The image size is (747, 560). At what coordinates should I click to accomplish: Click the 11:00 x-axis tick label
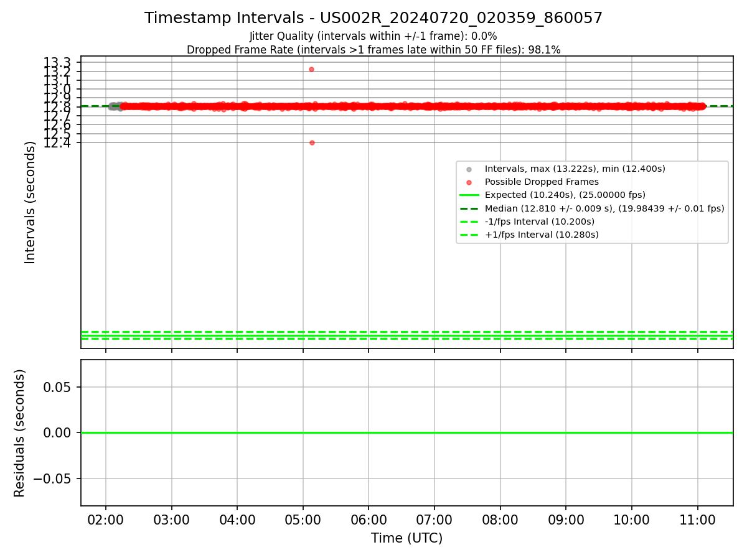click(698, 520)
